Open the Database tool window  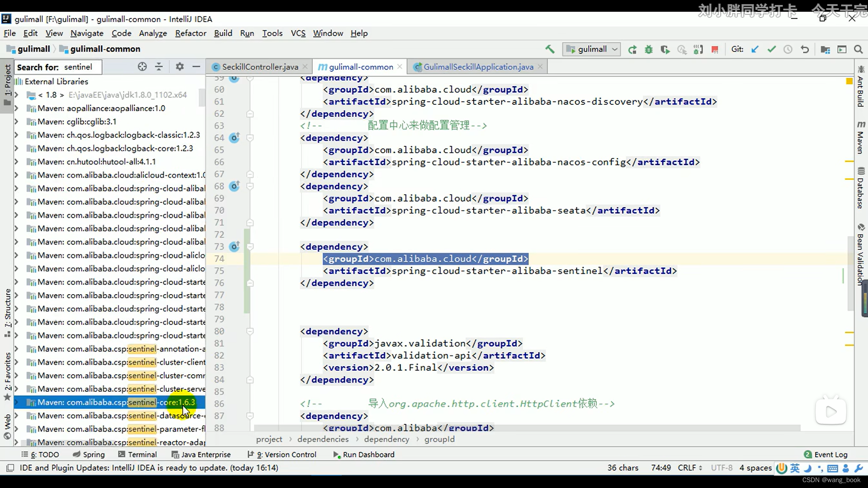click(x=861, y=188)
